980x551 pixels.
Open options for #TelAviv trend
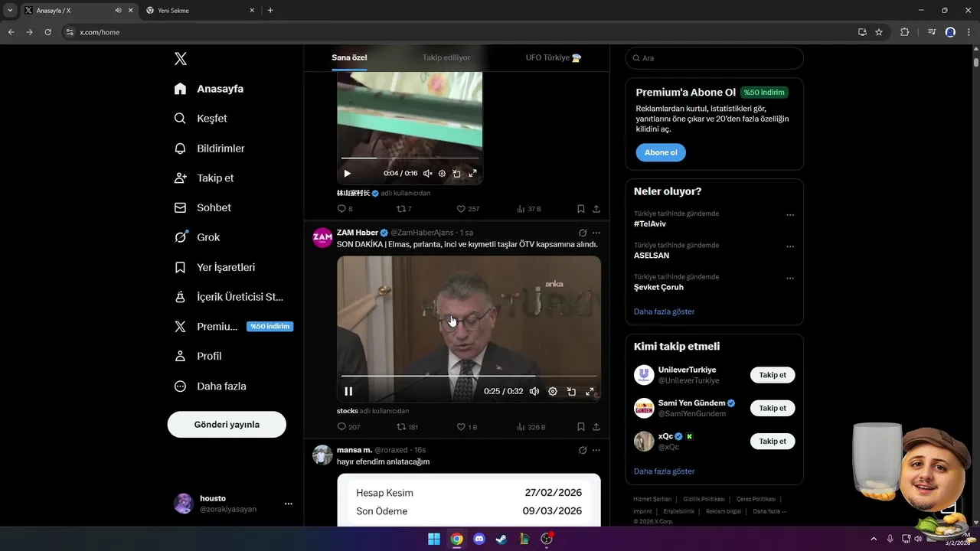pos(790,215)
